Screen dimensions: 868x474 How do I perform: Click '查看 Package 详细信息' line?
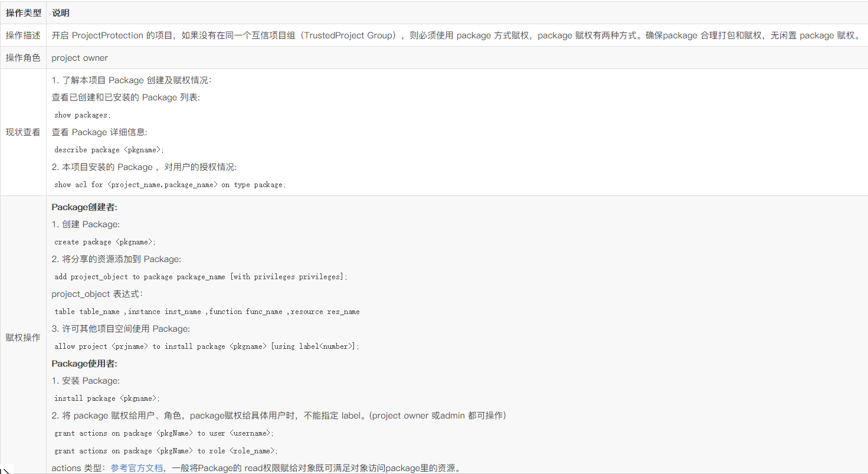coord(99,132)
